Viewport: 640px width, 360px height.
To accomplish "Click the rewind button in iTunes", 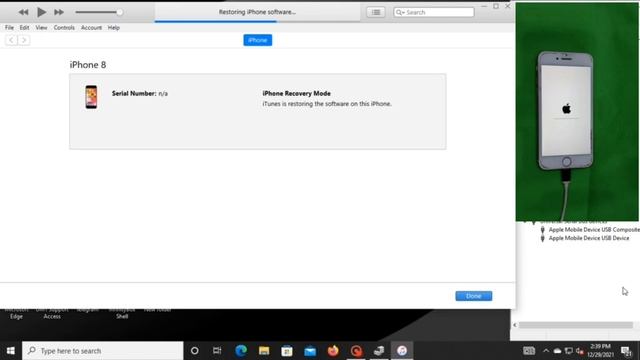I will [x=23, y=12].
